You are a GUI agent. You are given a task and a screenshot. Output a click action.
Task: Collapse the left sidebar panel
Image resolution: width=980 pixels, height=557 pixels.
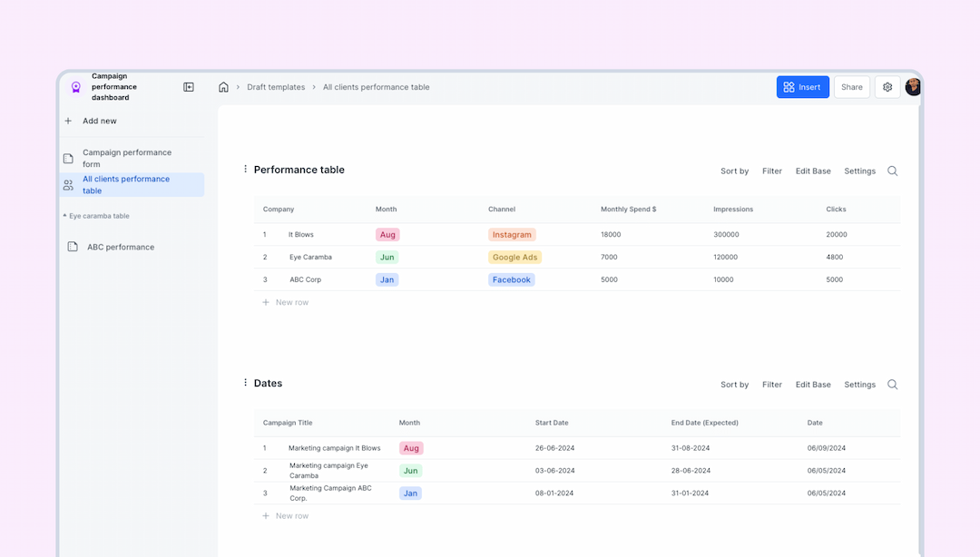189,86
